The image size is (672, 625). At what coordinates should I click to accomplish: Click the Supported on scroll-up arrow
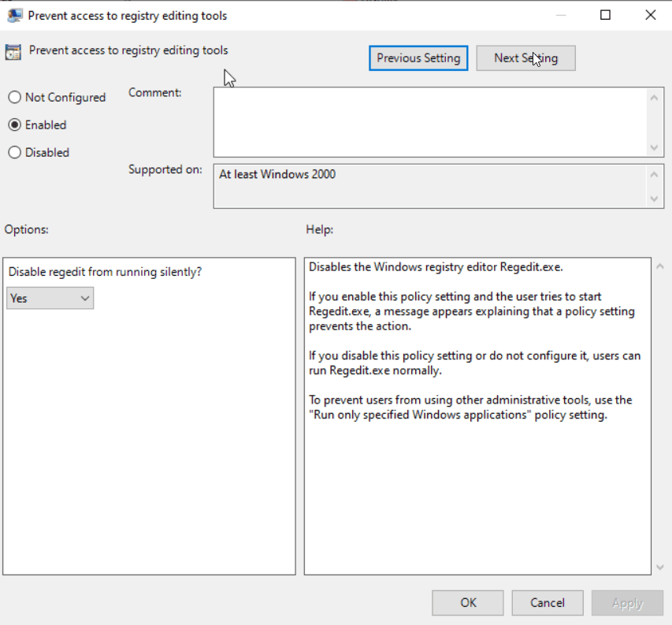[654, 174]
